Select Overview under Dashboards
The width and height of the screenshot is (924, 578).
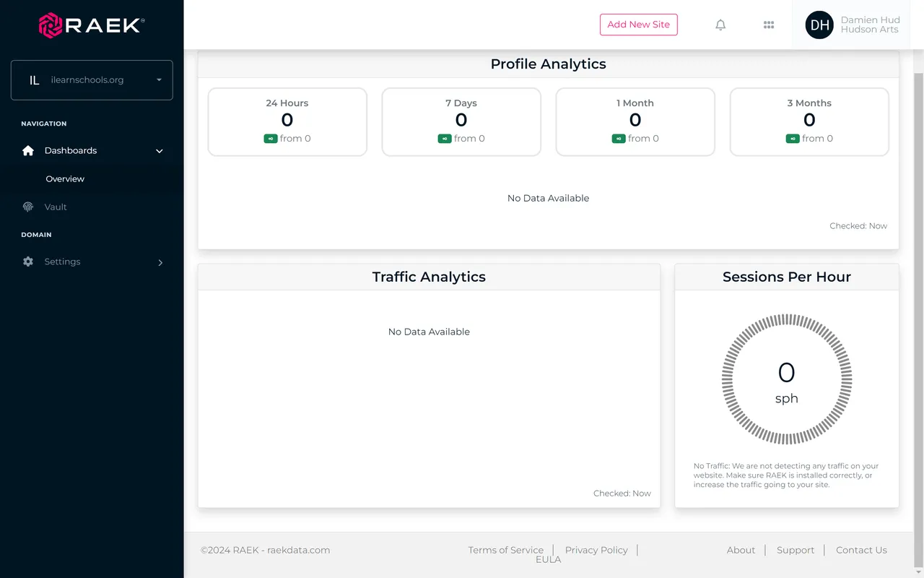tap(65, 178)
